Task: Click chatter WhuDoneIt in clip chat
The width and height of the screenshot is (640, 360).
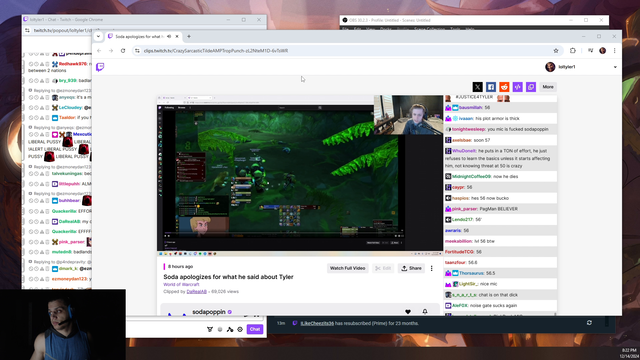Action: pyautogui.click(x=464, y=151)
